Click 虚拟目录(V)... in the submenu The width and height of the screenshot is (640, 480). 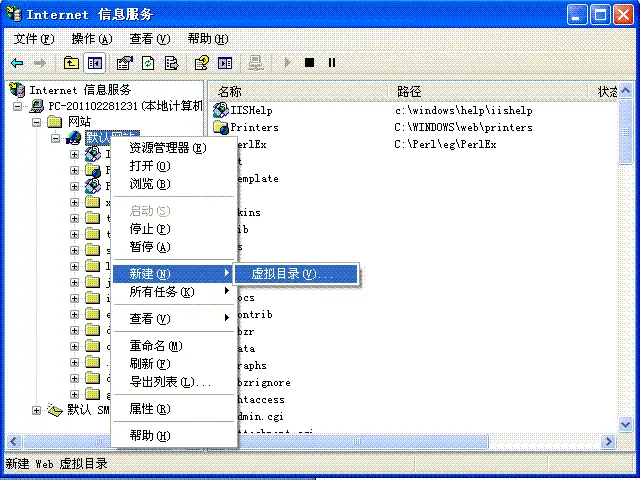(296, 273)
